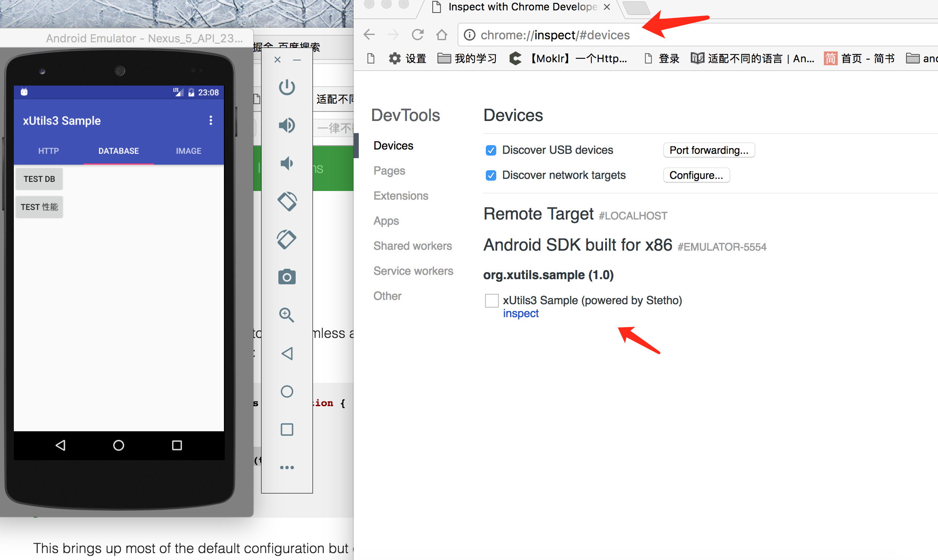The image size is (938, 560).
Task: Click Chrome's back arrow button
Action: coord(369,35)
